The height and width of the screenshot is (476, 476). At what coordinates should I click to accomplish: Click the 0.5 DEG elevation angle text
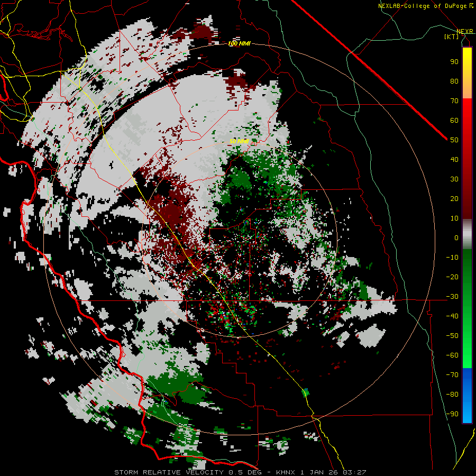246,472
